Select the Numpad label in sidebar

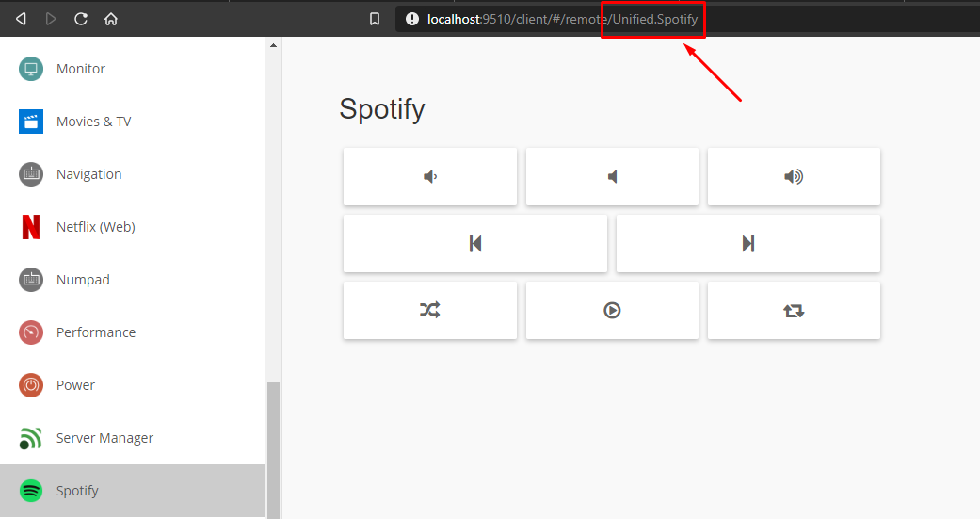[83, 280]
